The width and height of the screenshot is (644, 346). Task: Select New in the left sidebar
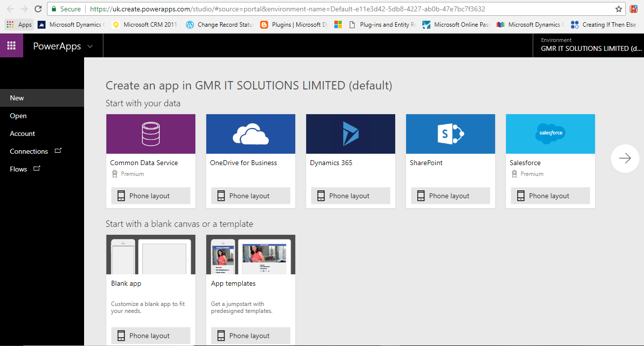[42, 98]
